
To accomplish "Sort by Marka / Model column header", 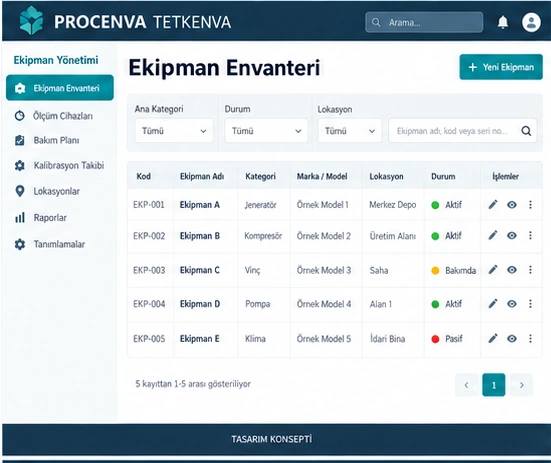I will tap(322, 176).
